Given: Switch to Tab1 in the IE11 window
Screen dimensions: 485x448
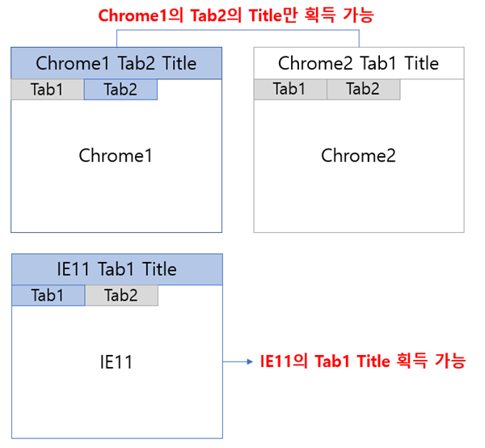Looking at the screenshot, I should (x=48, y=295).
